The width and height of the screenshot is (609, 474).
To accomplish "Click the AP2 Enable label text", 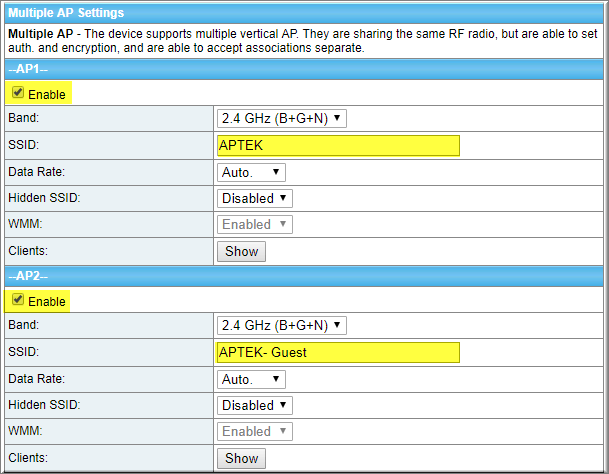I will [47, 301].
